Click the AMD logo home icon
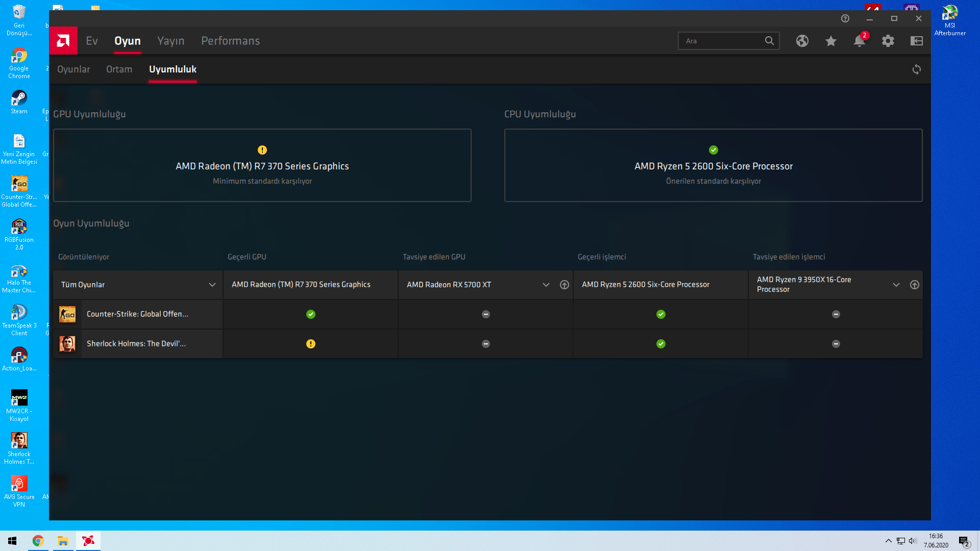 point(63,41)
